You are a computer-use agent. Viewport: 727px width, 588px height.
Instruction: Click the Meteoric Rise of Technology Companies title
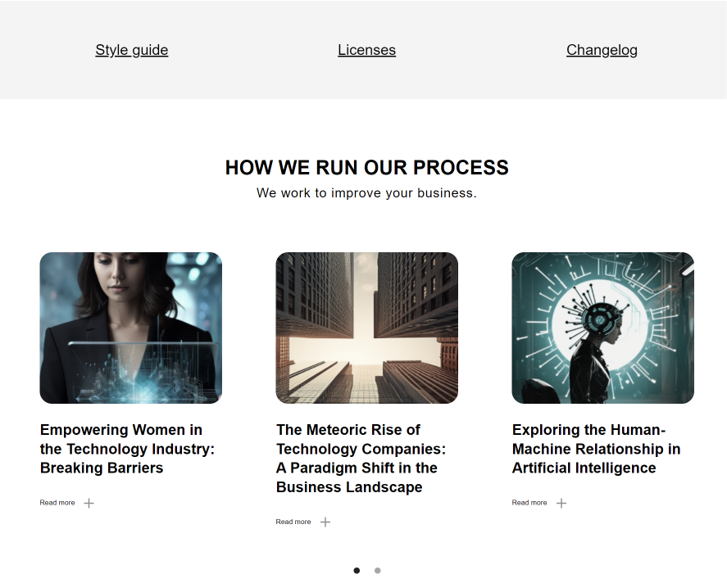point(361,459)
